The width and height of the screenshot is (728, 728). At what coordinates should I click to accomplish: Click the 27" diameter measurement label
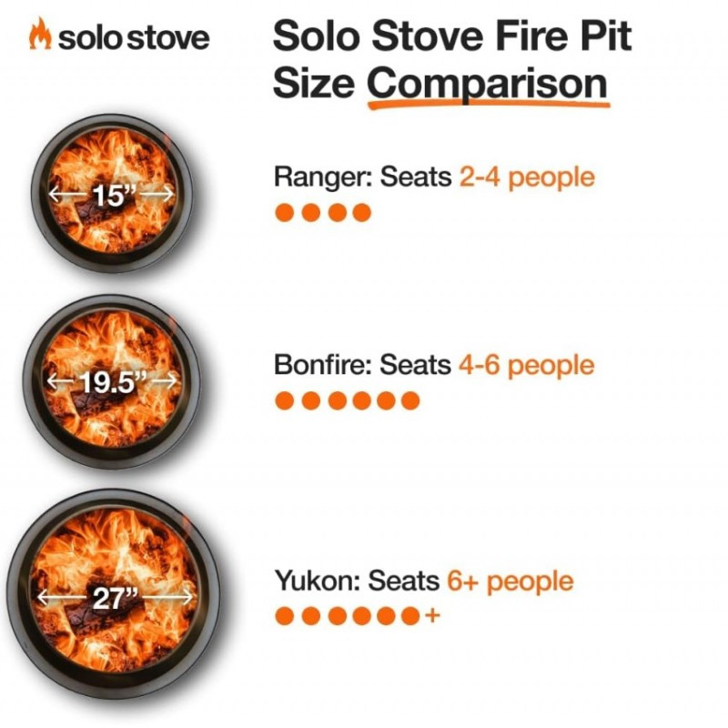(x=116, y=597)
